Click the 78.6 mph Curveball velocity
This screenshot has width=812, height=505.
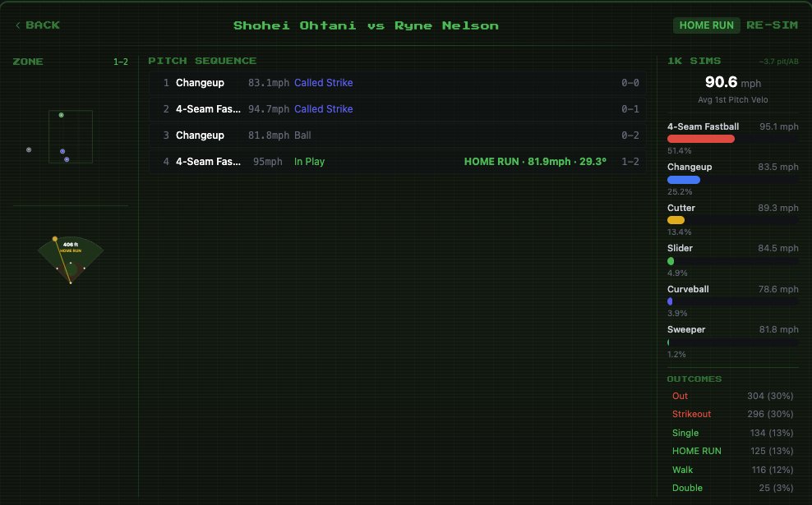778,289
